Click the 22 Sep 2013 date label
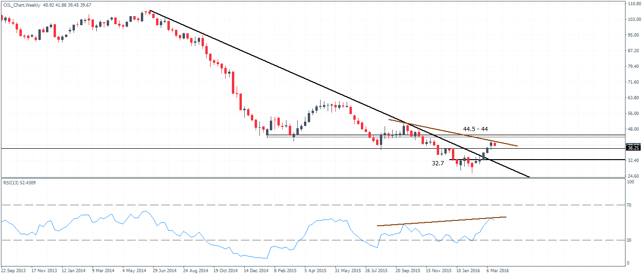Image resolution: width=644 pixels, height=276 pixels. (x=14, y=270)
